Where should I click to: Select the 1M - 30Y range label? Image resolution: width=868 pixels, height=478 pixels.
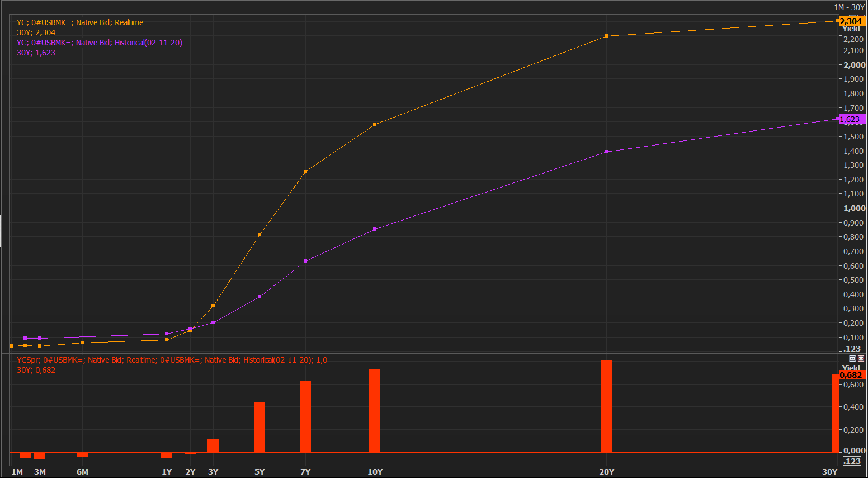coord(849,7)
